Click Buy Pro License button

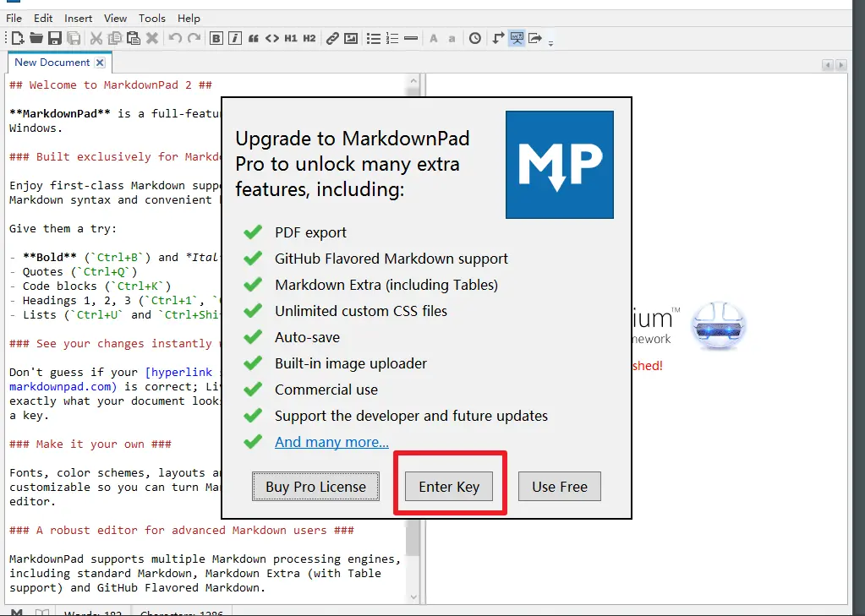(315, 487)
